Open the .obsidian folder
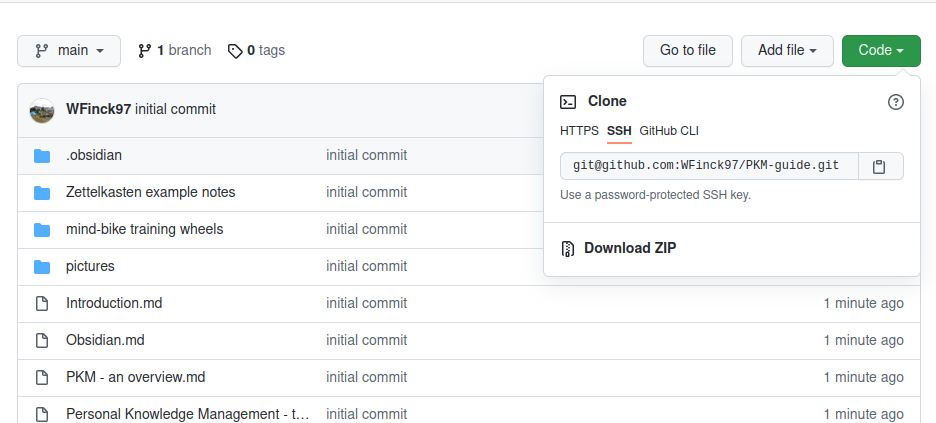The image size is (936, 423). 94,155
